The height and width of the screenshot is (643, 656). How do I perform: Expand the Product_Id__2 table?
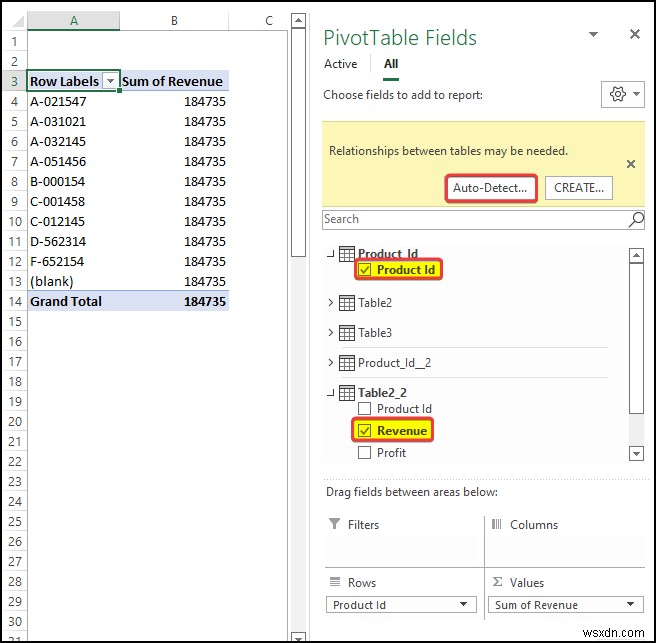tap(331, 363)
